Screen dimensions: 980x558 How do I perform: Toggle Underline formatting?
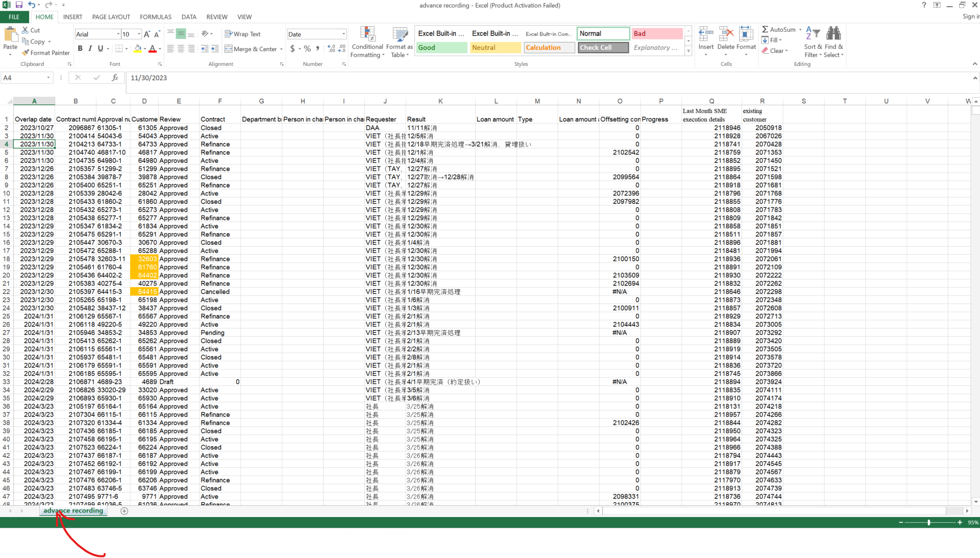[x=100, y=49]
